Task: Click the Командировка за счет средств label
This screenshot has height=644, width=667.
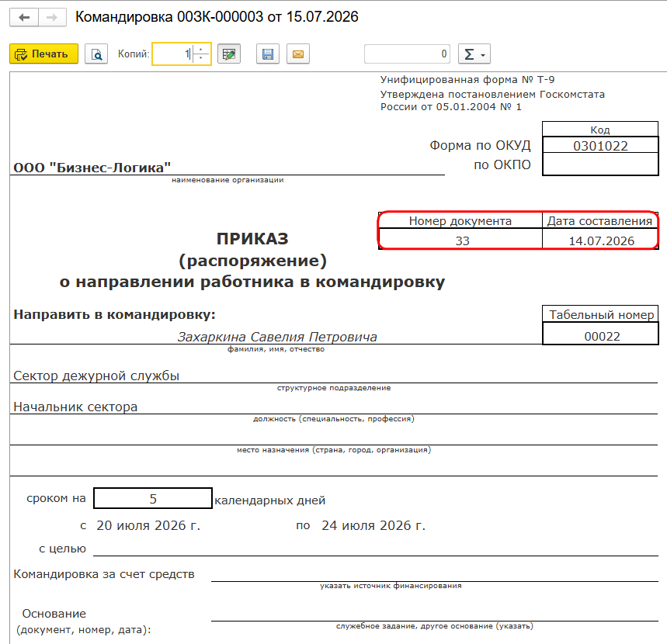Action: [104, 574]
